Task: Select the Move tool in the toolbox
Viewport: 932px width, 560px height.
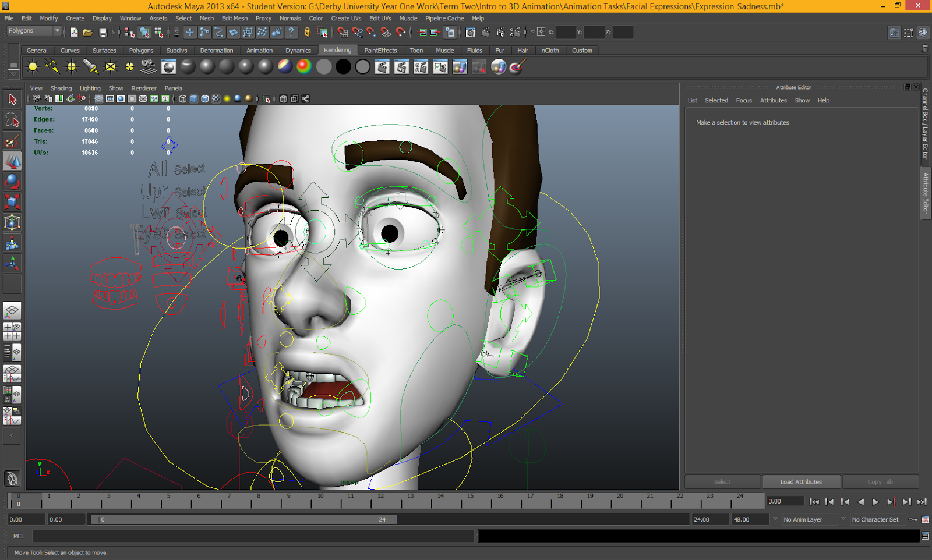Action: tap(12, 161)
